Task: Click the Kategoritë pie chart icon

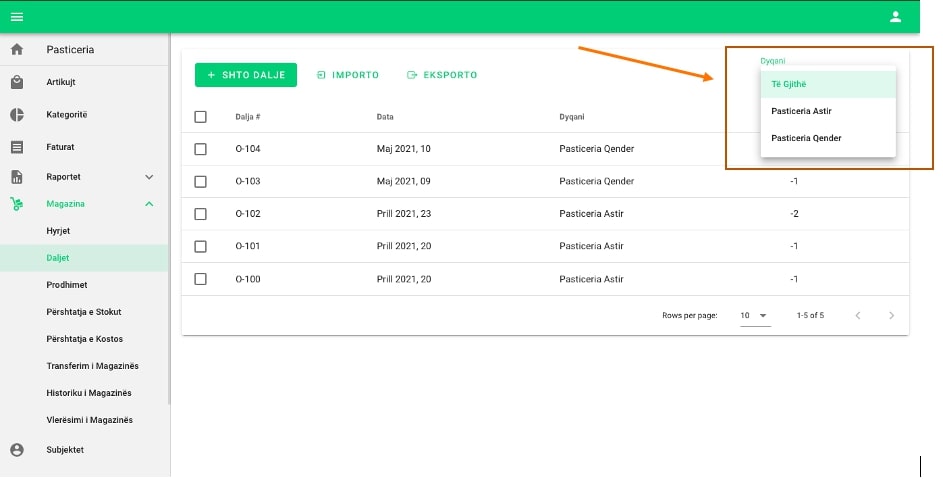Action: pyautogui.click(x=17, y=115)
